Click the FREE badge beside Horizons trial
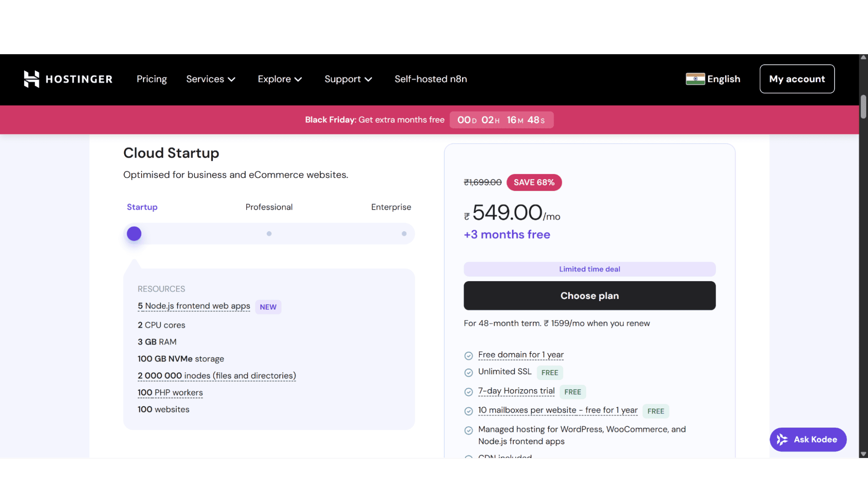The width and height of the screenshot is (868, 488). point(573,392)
